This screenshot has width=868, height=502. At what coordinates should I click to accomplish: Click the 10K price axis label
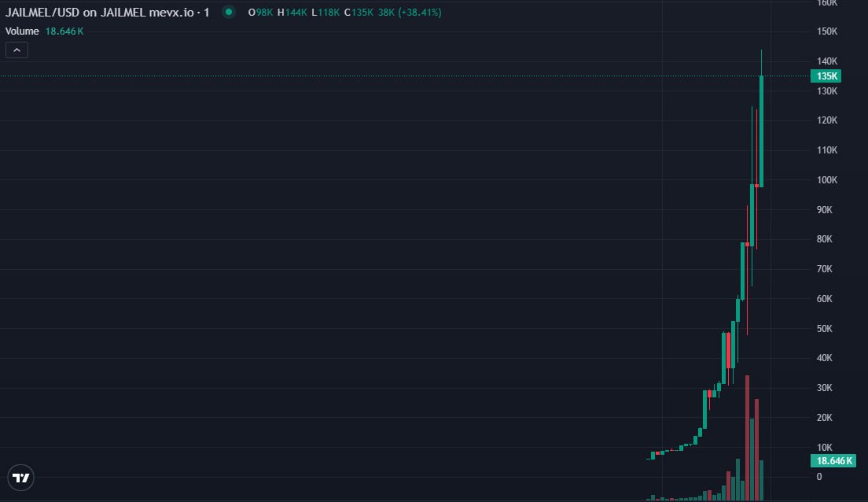point(825,448)
